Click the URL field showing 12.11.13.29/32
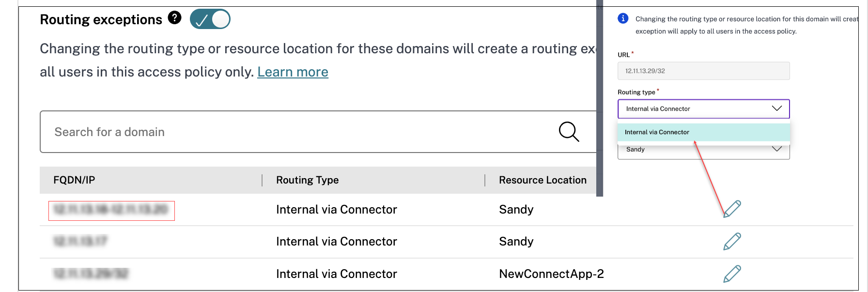The width and height of the screenshot is (868, 292). [x=703, y=71]
